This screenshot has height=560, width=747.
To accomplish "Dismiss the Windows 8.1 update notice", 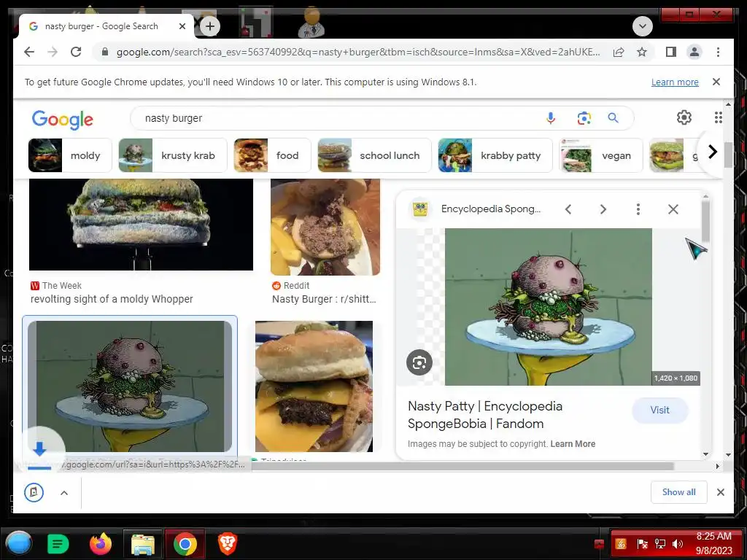I will tap(716, 82).
